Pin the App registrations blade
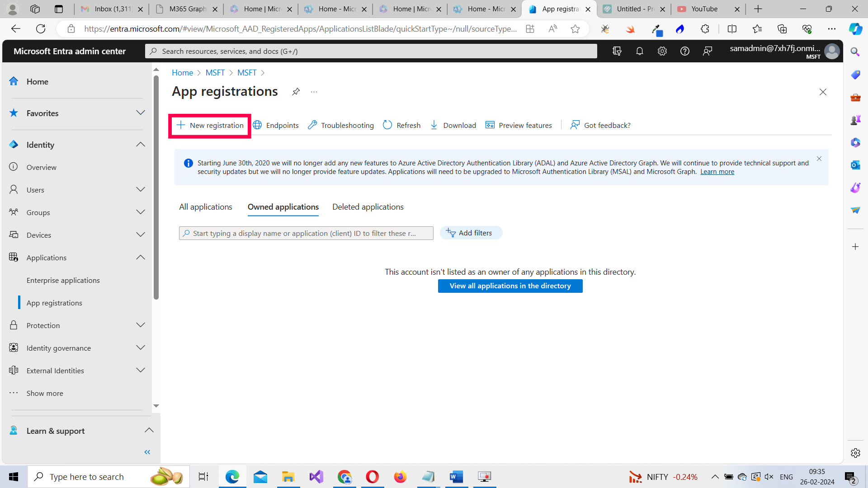Viewport: 868px width, 488px height. click(296, 92)
